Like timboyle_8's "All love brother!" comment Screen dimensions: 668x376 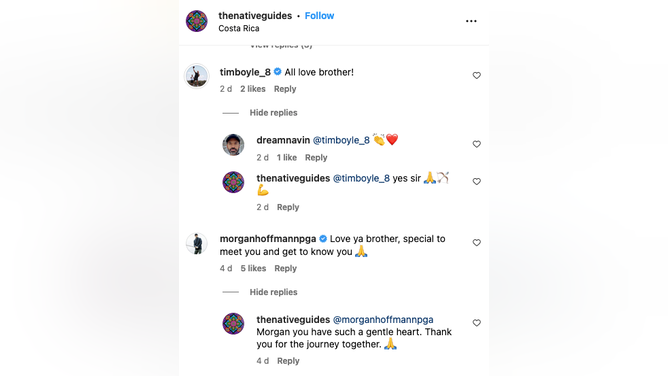pos(476,75)
